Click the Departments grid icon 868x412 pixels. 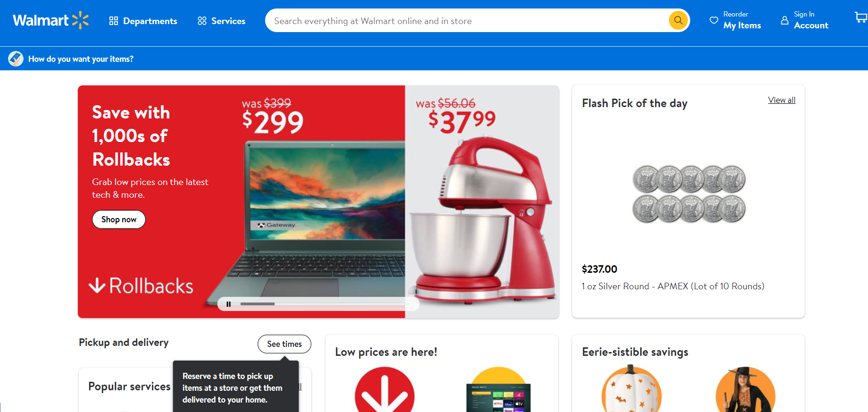[x=113, y=21]
